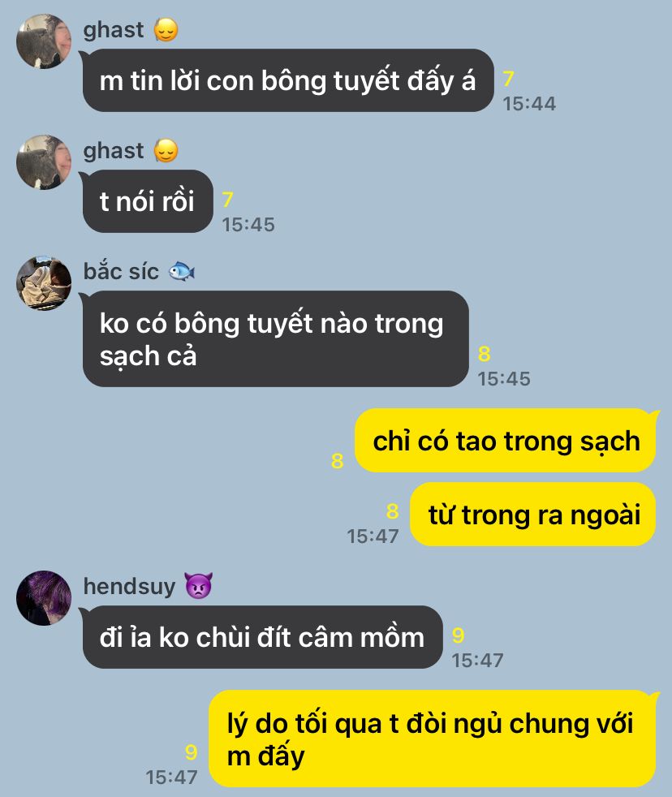672x797 pixels.
Task: Tap the hendsuy sender name
Action: click(129, 586)
